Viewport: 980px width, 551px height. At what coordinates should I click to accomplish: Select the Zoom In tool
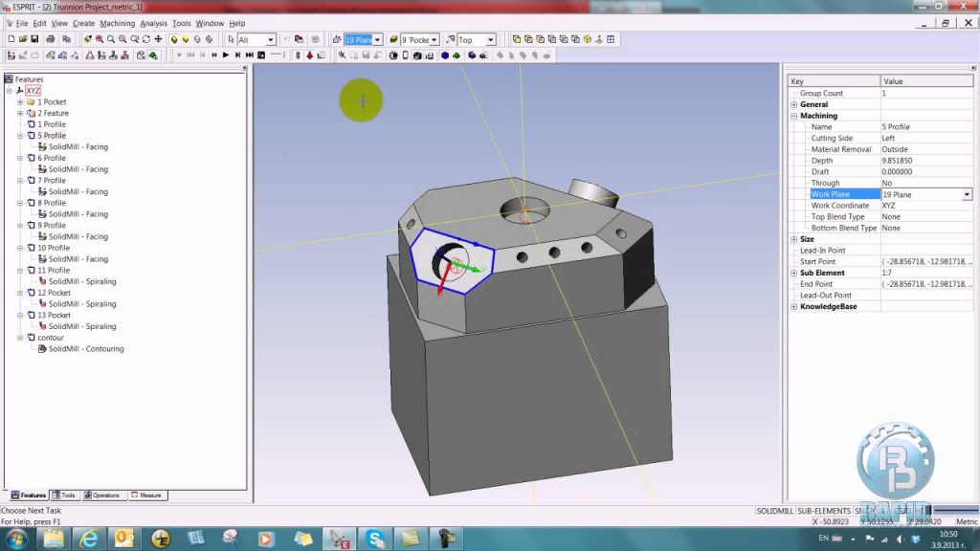(x=111, y=39)
